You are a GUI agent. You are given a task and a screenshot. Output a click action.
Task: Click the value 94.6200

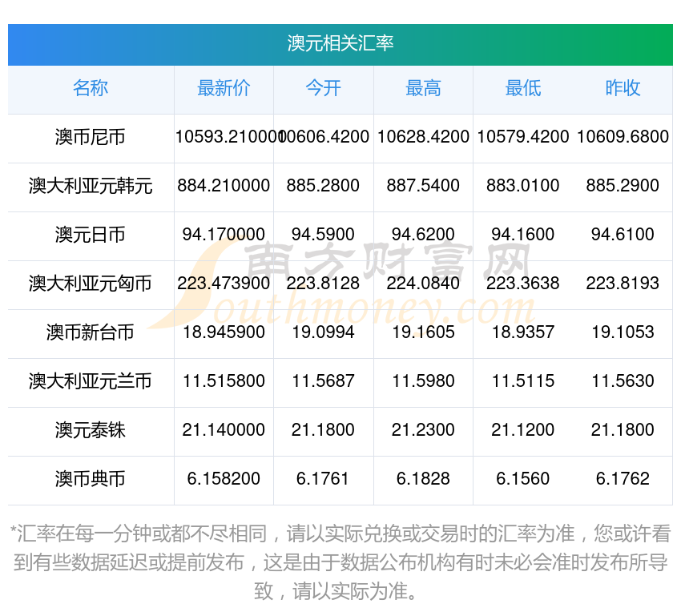pos(423,235)
